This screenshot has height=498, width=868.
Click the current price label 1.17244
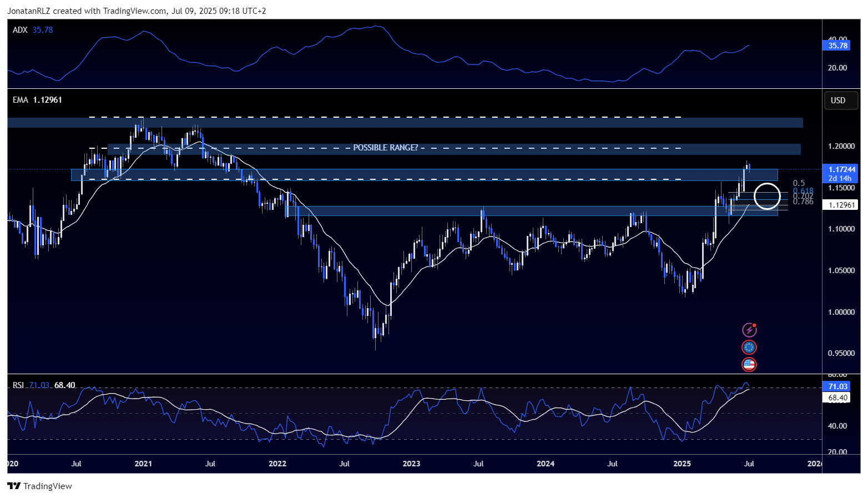841,169
